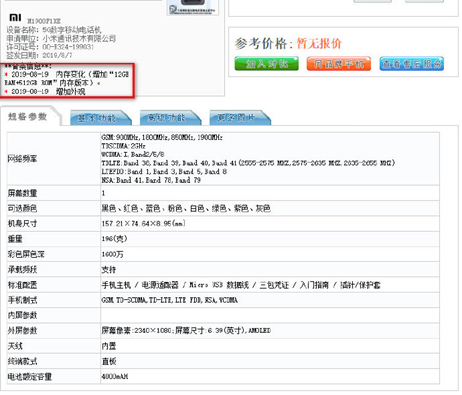Select the 机身尺寸 dimensions value
Image resolution: width=462 pixels, height=395 pixels.
click(143, 224)
